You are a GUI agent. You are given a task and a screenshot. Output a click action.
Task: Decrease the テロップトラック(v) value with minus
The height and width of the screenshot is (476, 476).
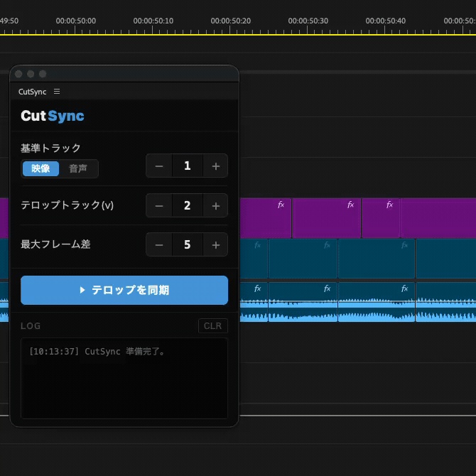pyautogui.click(x=159, y=205)
